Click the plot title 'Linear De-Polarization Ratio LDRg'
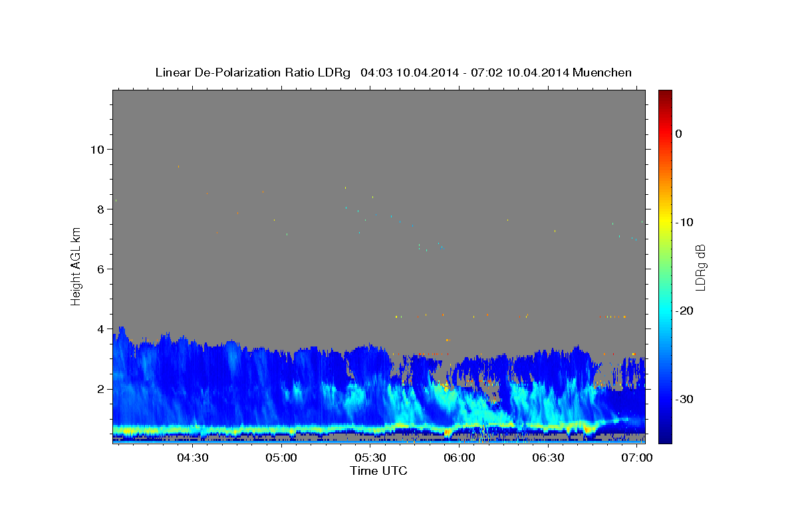 tap(252, 72)
